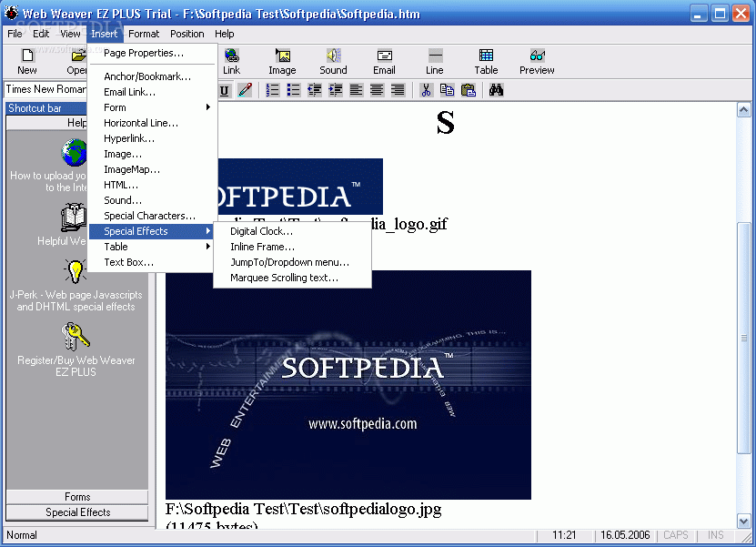Insert a Digital Clock effect
Screen dimensions: 756x547
click(292, 231)
